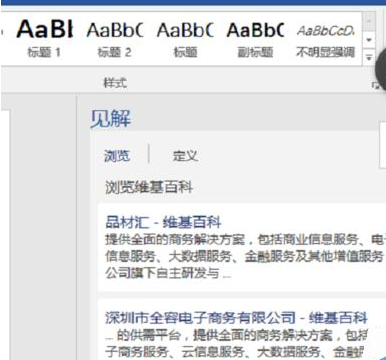Click the 见解 pane title
Image resolution: width=386 pixels, height=360 pixels.
[111, 118]
